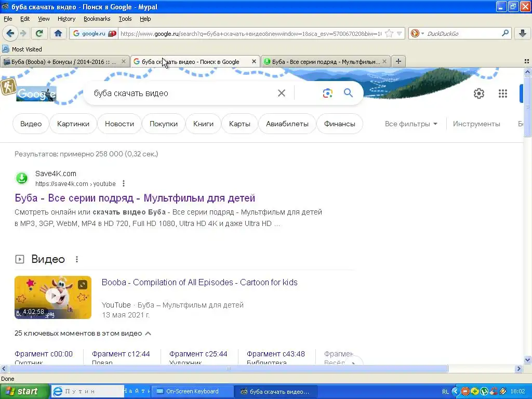The height and width of the screenshot is (399, 532).
Task: Open the Tools menu
Action: click(x=125, y=19)
